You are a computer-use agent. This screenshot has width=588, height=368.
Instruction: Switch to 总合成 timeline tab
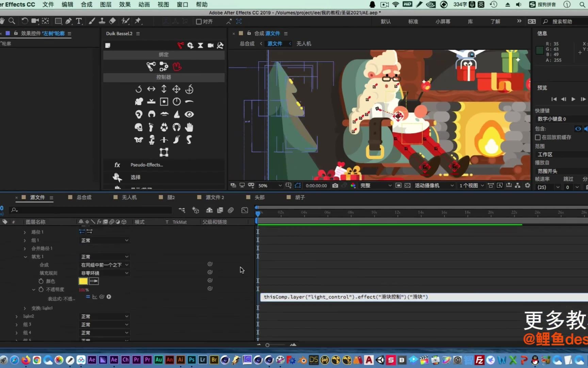(84, 197)
